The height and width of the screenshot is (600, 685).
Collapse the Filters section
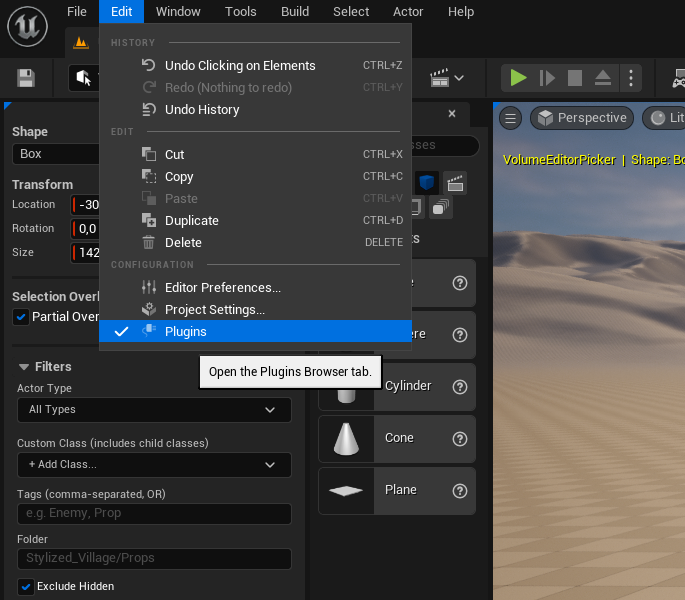coord(24,367)
